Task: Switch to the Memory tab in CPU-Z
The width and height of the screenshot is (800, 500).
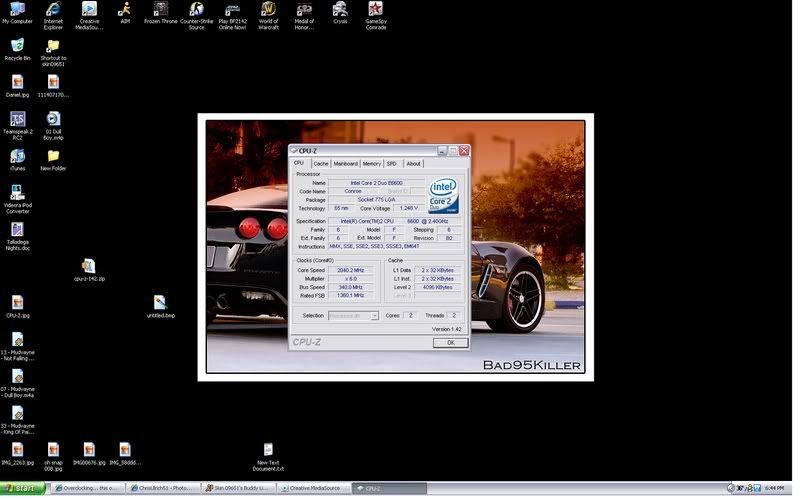Action: tap(371, 163)
